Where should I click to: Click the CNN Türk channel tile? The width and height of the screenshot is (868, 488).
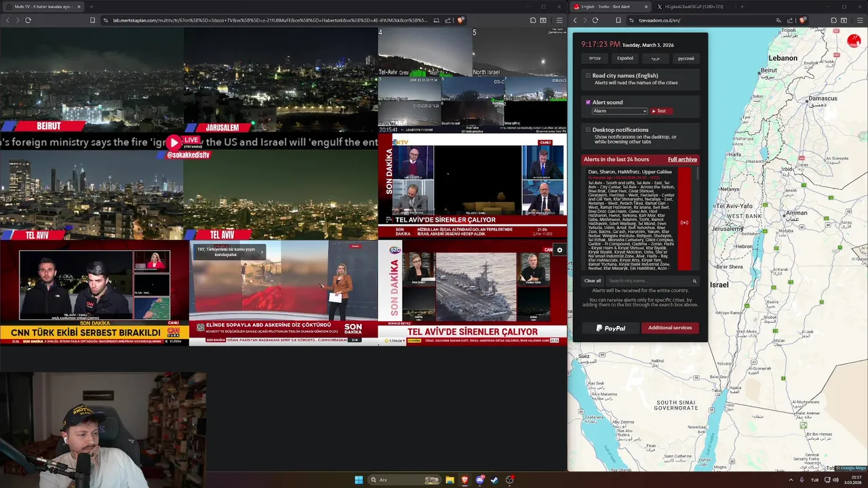pos(94,293)
